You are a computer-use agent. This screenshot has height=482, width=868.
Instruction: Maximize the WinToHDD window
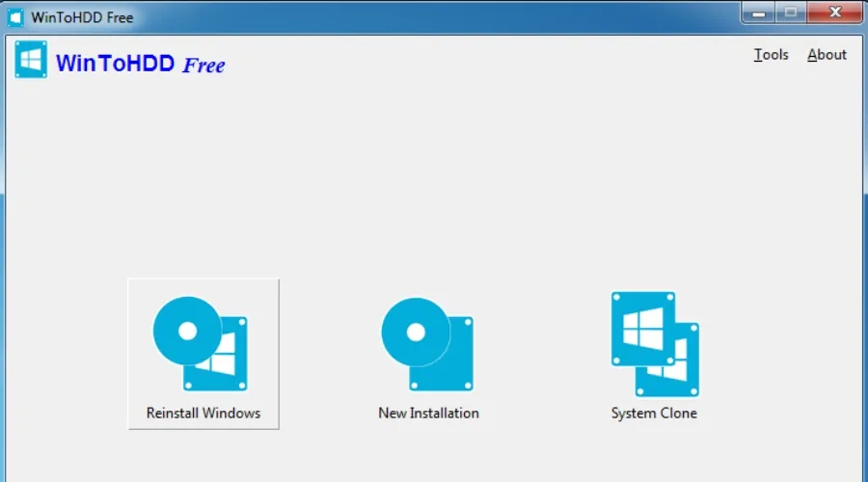tap(792, 13)
